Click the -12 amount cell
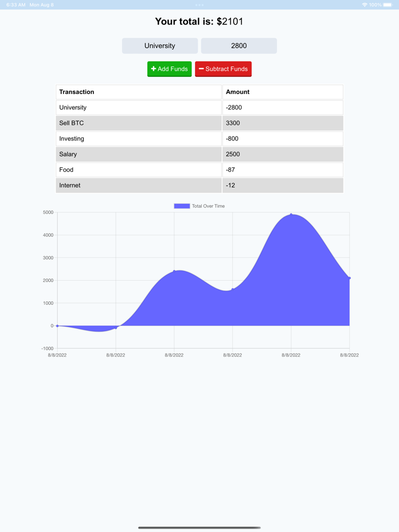Viewport: 399px width, 532px height. 283,186
